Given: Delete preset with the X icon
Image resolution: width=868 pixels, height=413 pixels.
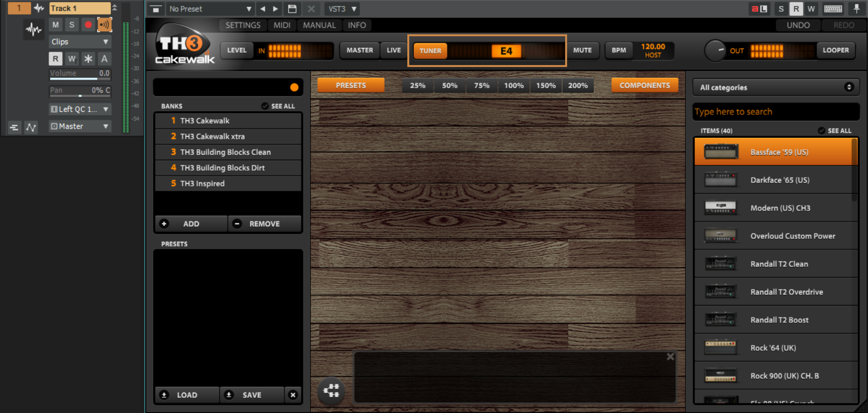Looking at the screenshot, I should click(311, 9).
